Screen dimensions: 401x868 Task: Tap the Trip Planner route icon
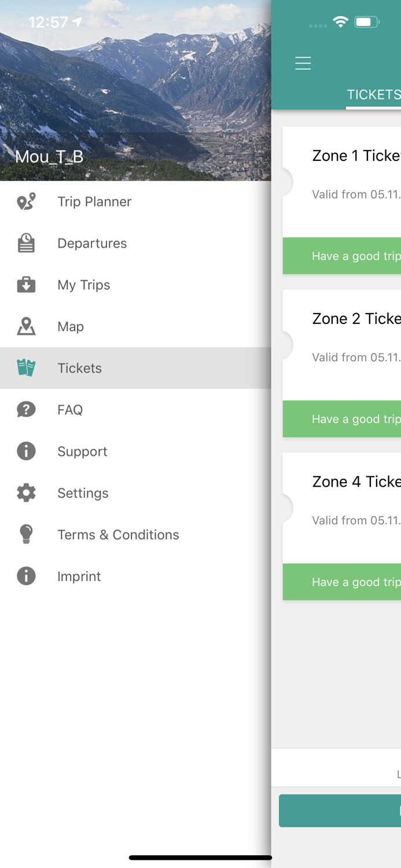[26, 201]
